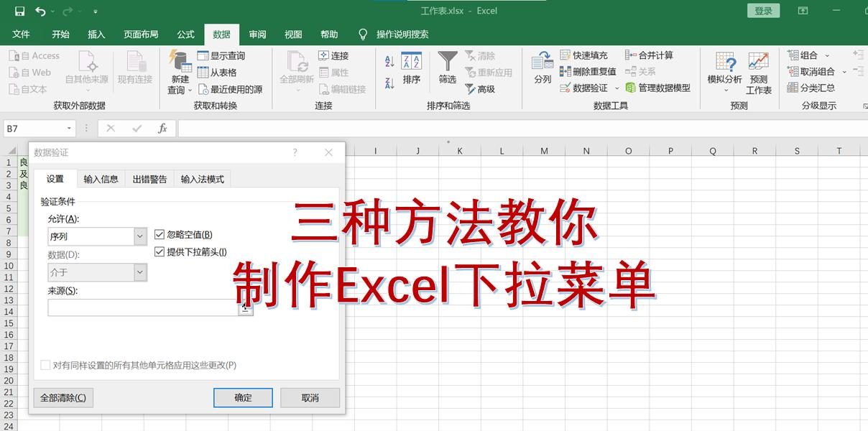Click 删除重复值 remove duplicates

click(588, 72)
